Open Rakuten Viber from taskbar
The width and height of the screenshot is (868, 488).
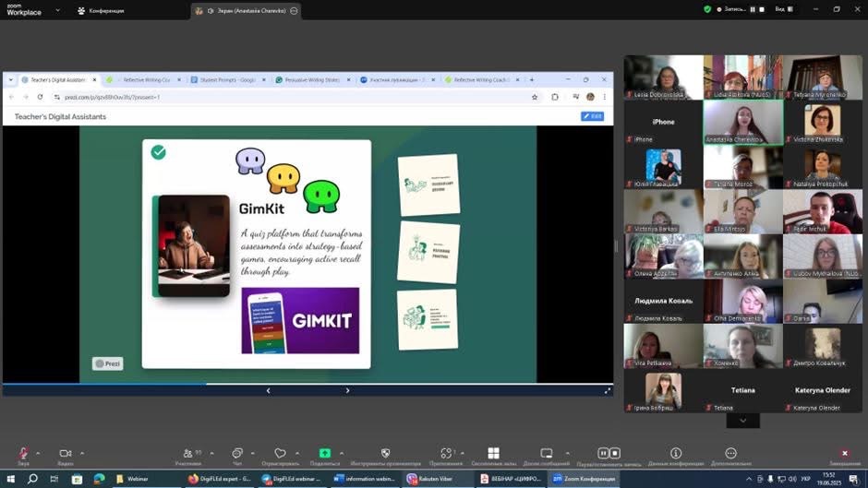(x=437, y=479)
